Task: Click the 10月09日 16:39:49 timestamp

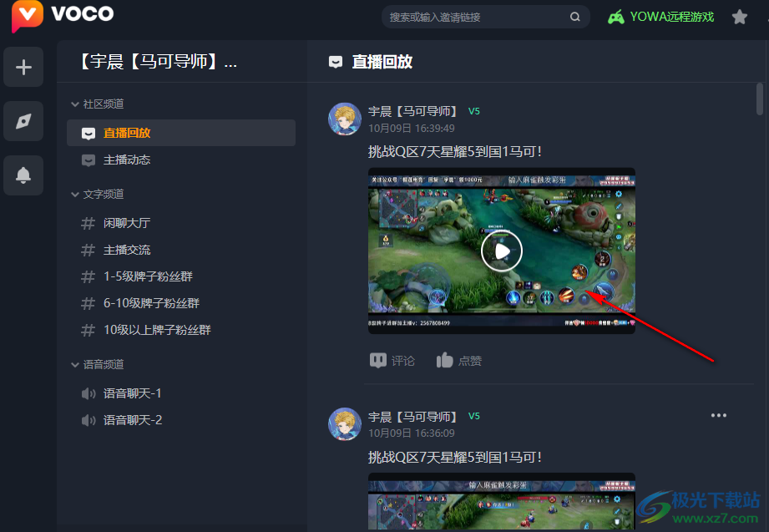Action: [x=412, y=129]
